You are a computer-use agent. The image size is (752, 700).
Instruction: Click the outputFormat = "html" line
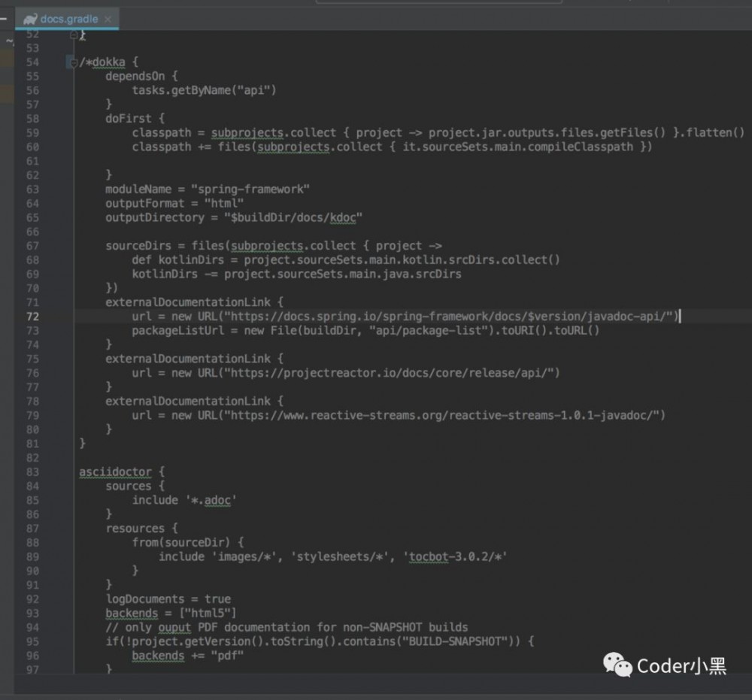(x=174, y=203)
